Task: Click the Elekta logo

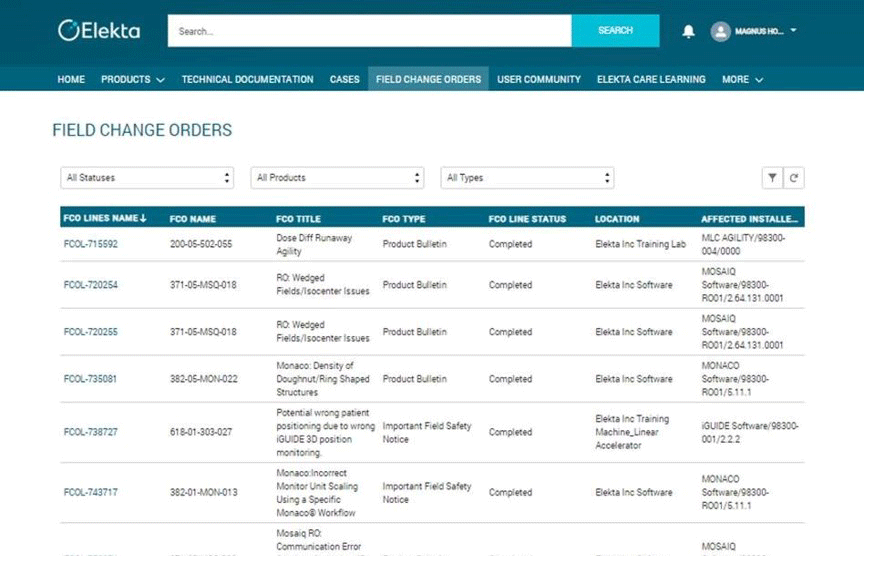Action: click(99, 30)
